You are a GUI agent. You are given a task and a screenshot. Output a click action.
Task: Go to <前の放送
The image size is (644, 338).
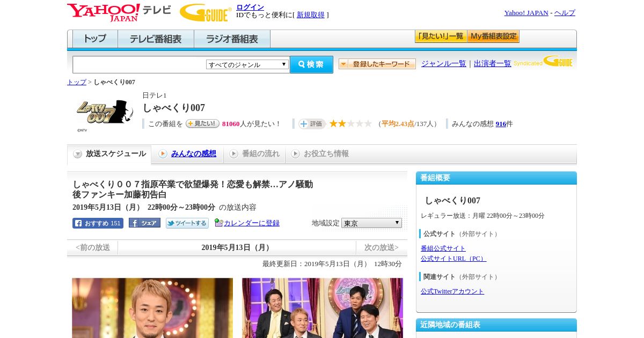[x=93, y=248]
